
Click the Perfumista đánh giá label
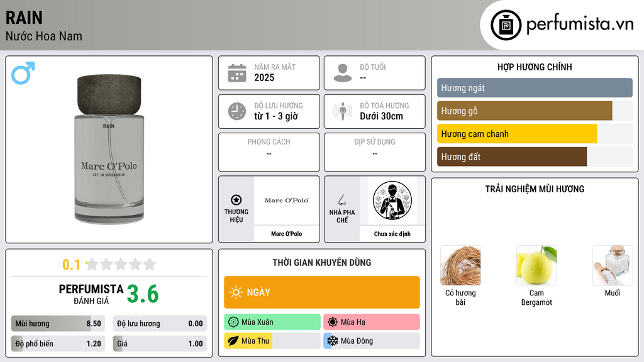coord(91,294)
